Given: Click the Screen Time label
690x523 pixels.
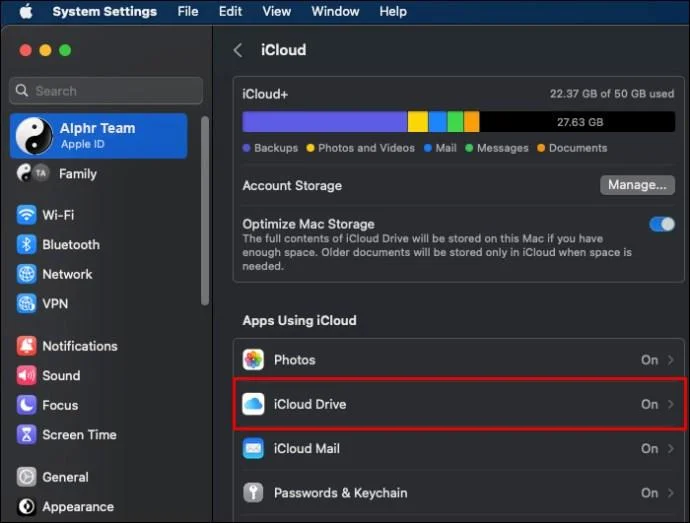Looking at the screenshot, I should 79,435.
